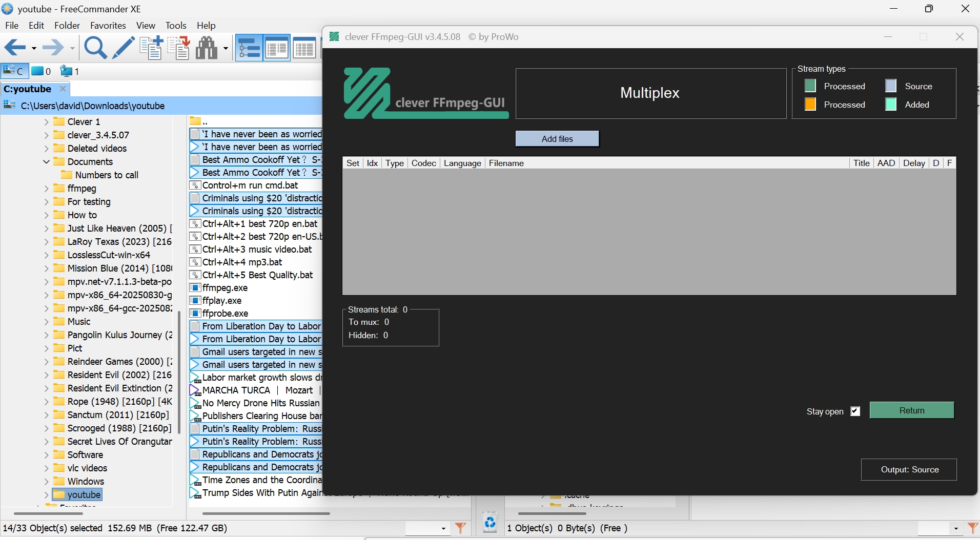The height and width of the screenshot is (540, 980).
Task: Click the C:\Users\david\Downloads\youtube address path
Action: (x=93, y=106)
